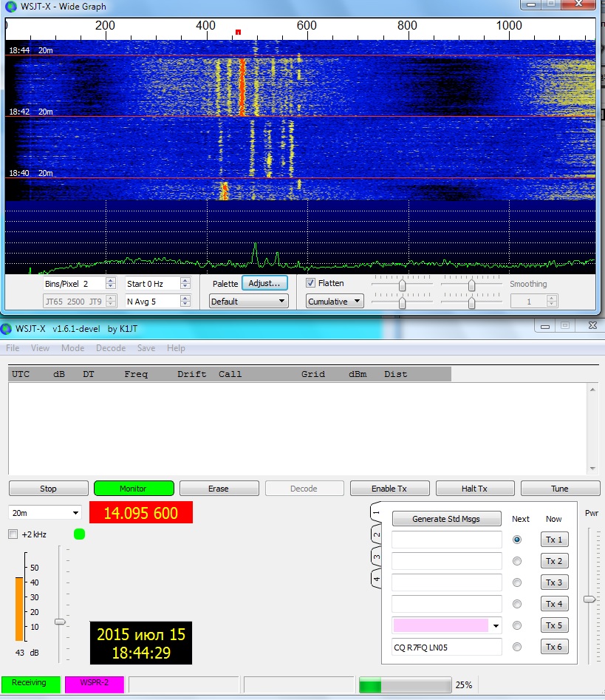The width and height of the screenshot is (605, 700).
Task: Switch to tab 2 of message panel
Action: pyautogui.click(x=377, y=534)
